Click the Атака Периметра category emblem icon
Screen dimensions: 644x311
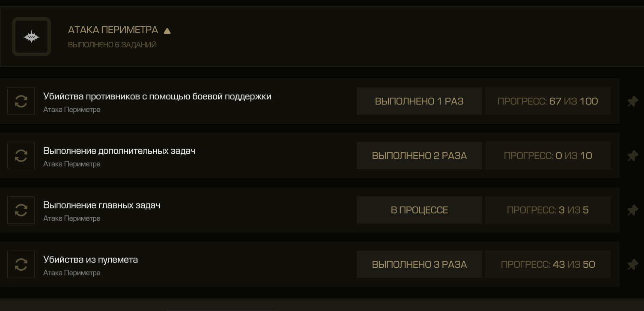[31, 37]
